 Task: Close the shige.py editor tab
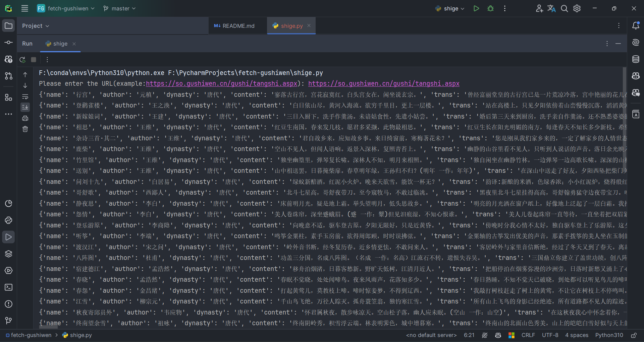coord(309,25)
